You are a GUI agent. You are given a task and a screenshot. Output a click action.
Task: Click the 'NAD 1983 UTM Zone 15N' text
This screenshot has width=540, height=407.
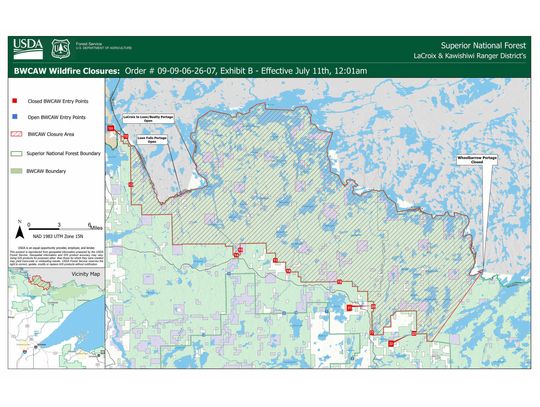point(58,237)
